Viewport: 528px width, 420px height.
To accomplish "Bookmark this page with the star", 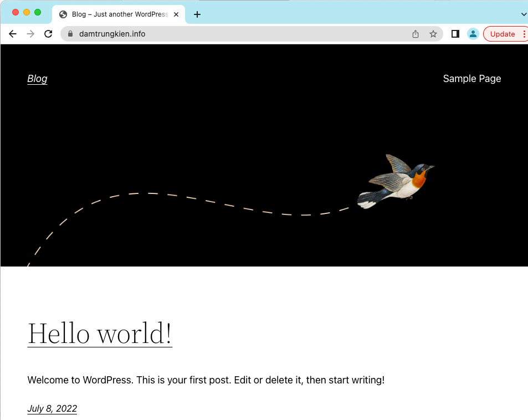I will coord(433,34).
